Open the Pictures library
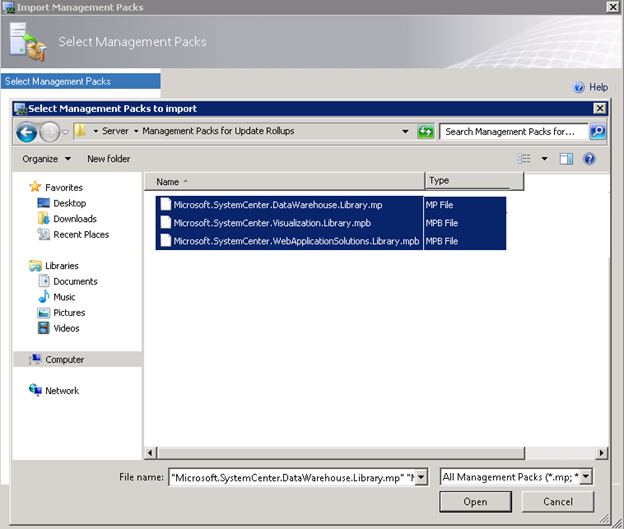Viewport: 624px width, 529px height. click(69, 312)
